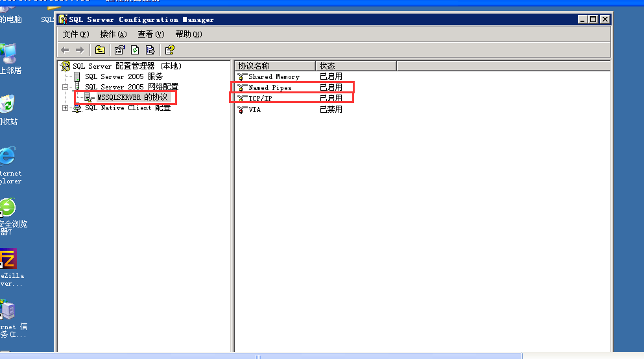Click the root SQL Server 配置管理器 tree icon
The height and width of the screenshot is (359, 644).
(66, 66)
